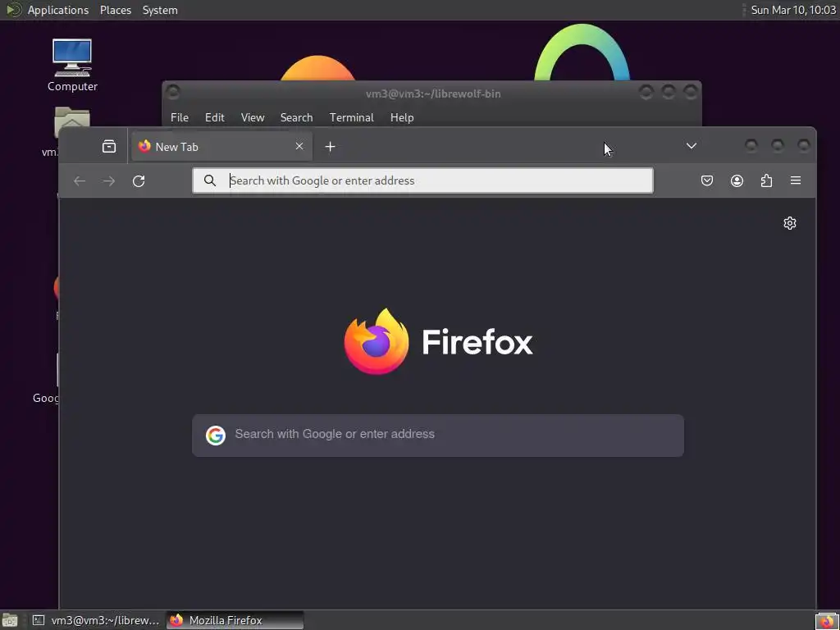840x630 pixels.
Task: Maximize the Firefox window
Action: (778, 145)
